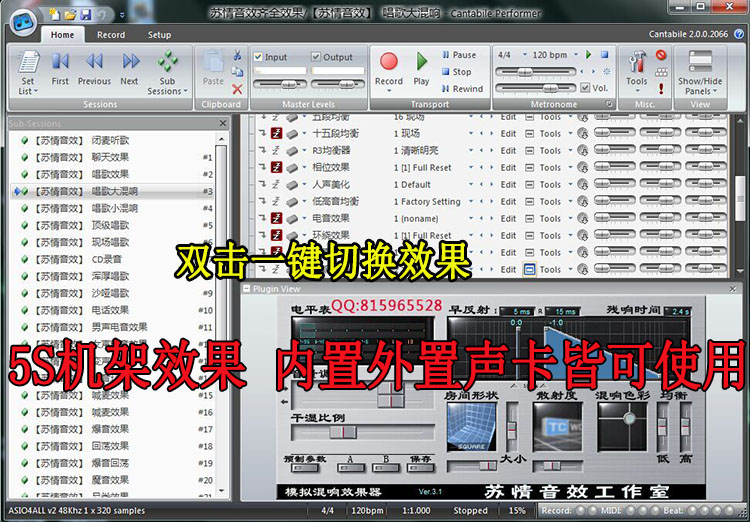Click the Set List icon
This screenshot has height=522, width=750.
tap(28, 72)
